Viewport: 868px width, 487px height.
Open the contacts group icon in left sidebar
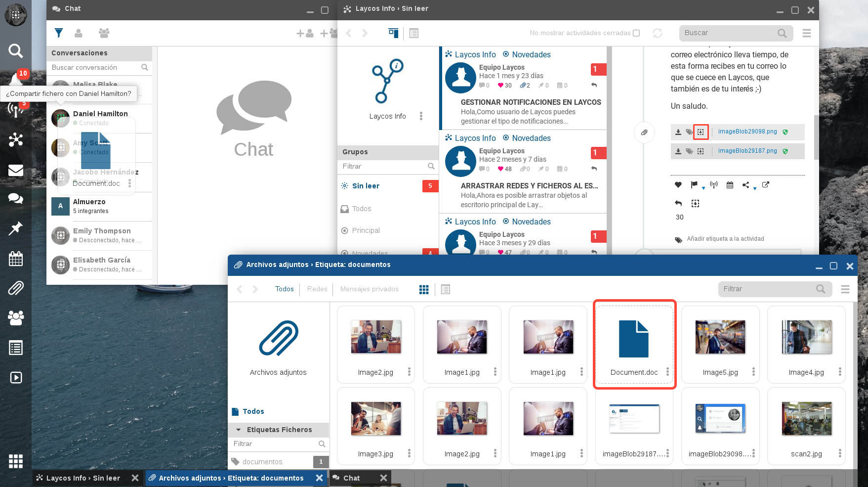point(15,317)
